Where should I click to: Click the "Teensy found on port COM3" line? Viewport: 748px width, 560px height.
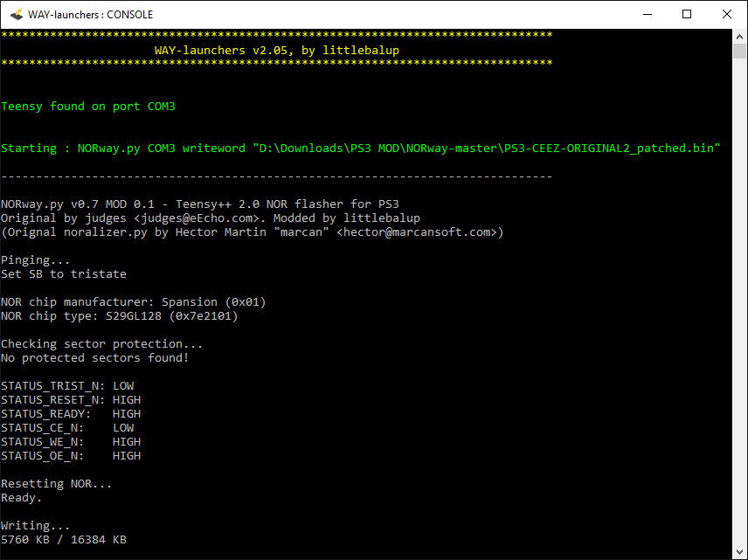click(x=88, y=106)
